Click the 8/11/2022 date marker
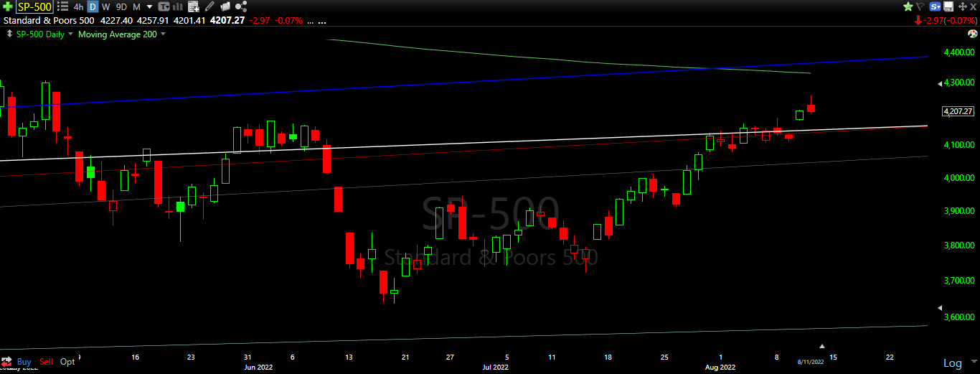This screenshot has height=374, width=980. pos(809,362)
